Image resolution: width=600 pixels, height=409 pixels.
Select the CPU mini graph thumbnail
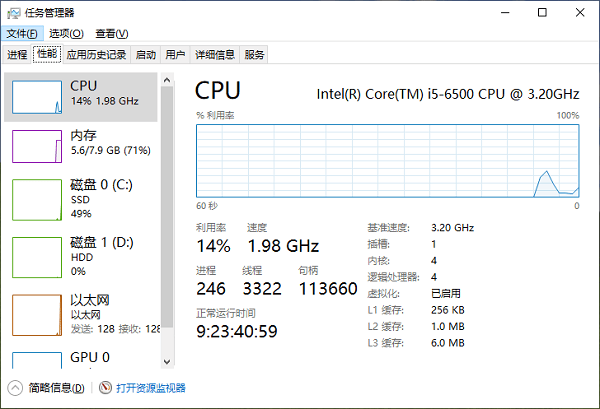[37, 95]
